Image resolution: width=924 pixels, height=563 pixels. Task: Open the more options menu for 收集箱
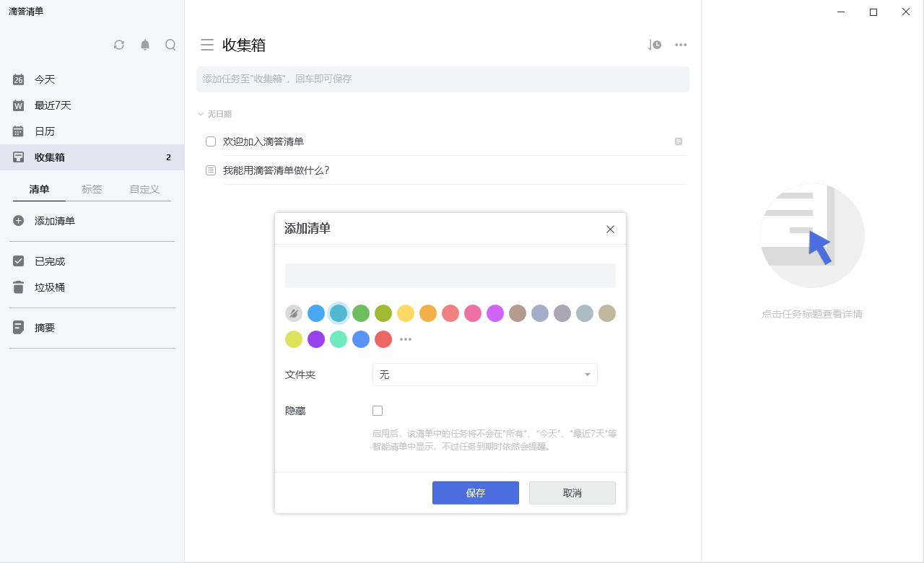(x=680, y=44)
